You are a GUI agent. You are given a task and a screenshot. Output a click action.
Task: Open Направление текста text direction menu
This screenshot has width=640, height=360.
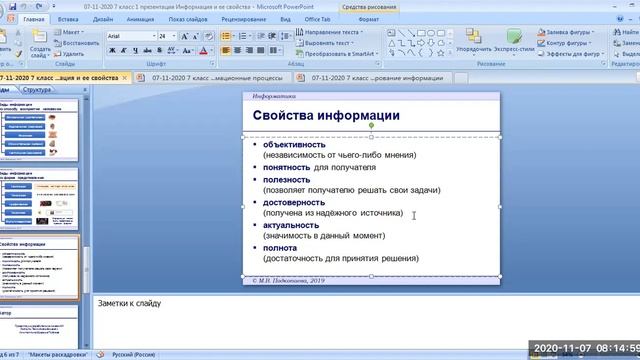pos(329,32)
